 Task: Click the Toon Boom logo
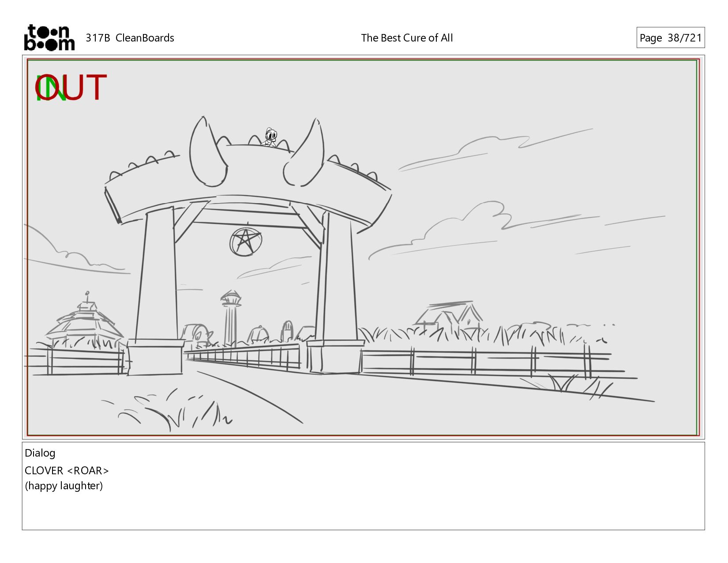click(x=49, y=38)
